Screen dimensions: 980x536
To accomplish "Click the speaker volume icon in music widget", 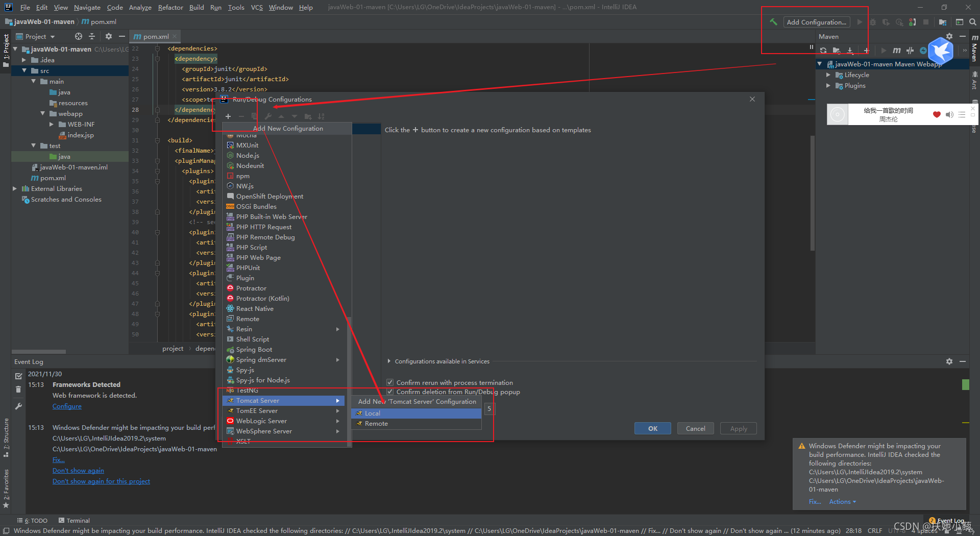I will pos(949,115).
